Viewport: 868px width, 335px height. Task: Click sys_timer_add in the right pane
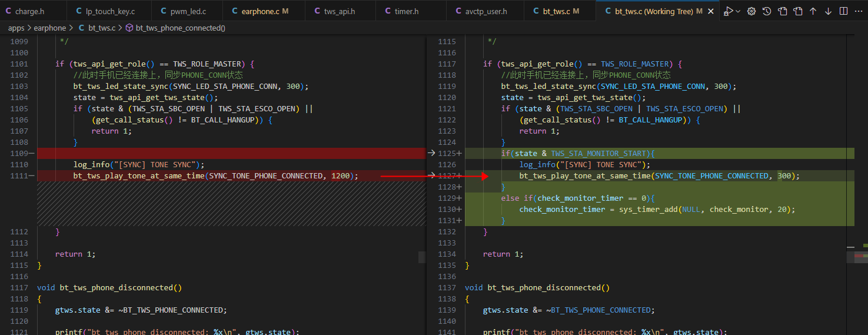tap(648, 209)
